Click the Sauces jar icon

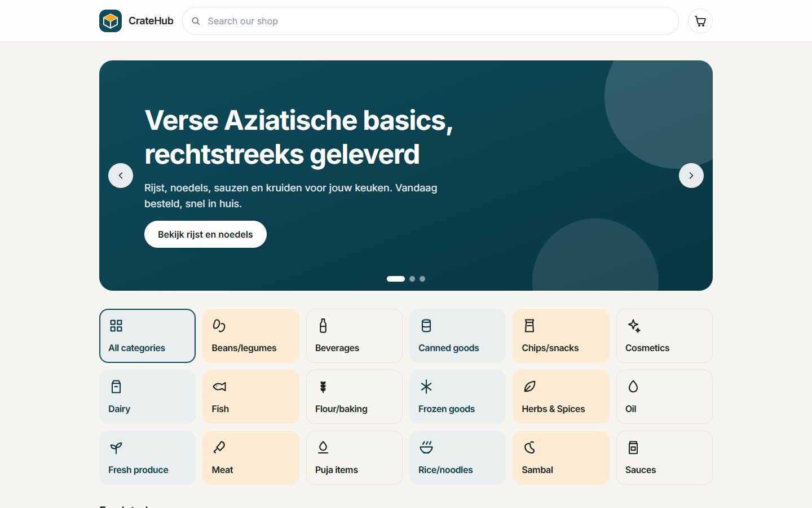point(633,448)
